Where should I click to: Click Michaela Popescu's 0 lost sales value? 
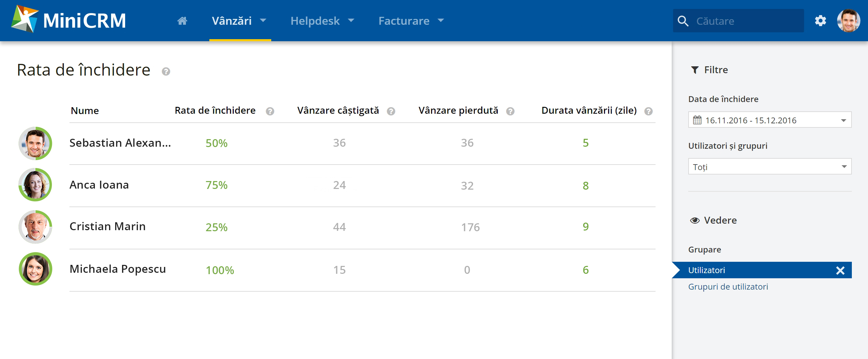tap(467, 270)
